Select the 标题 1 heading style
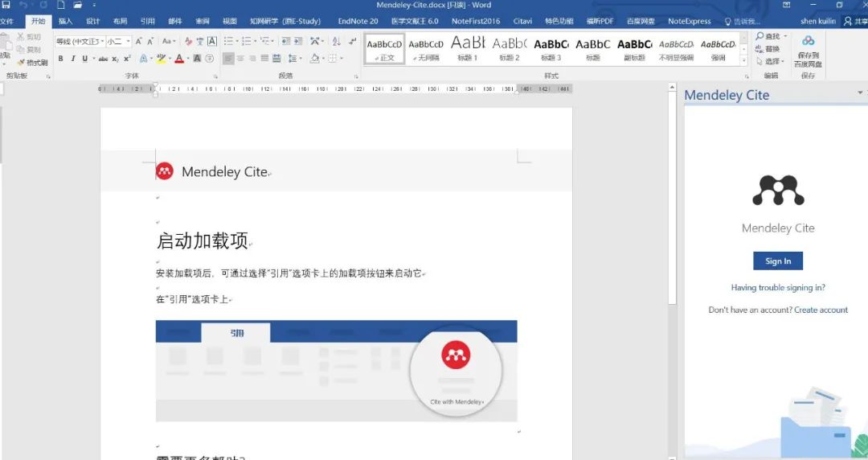Screen dimensions: 868x460 click(x=467, y=49)
